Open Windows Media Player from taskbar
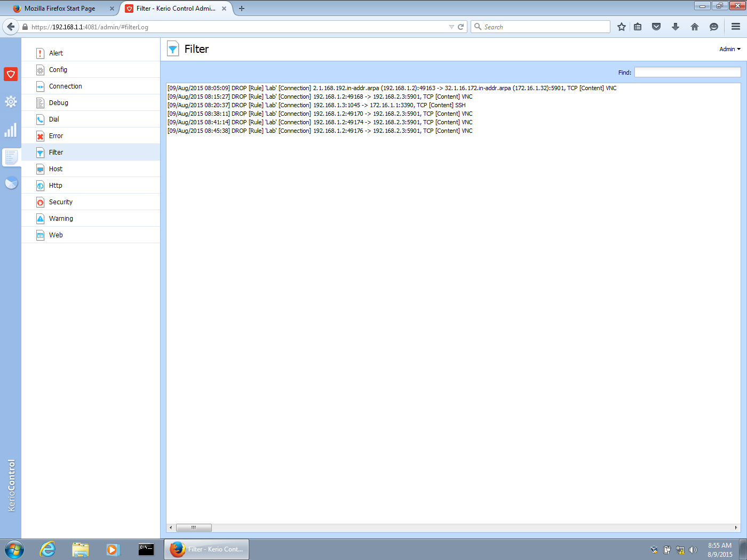Screen dimensions: 747x560 (113, 549)
